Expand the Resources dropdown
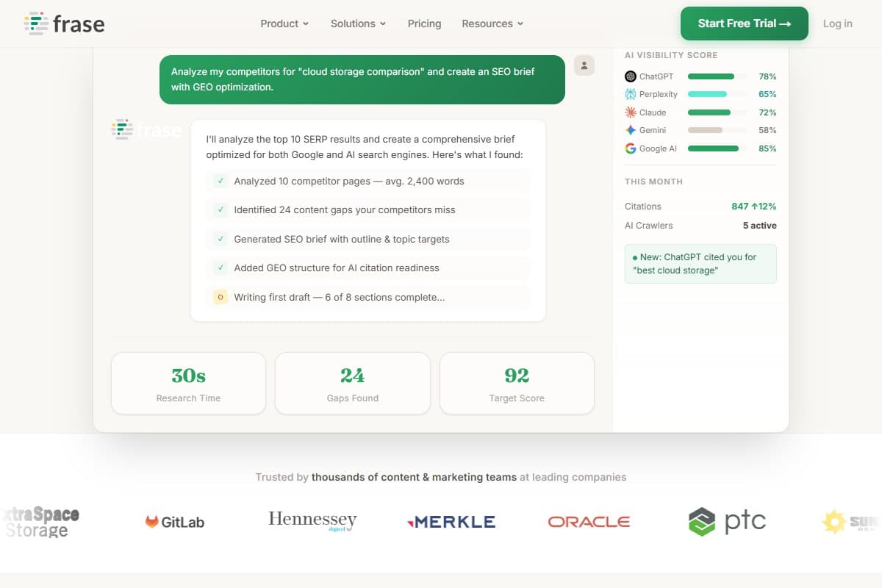Viewport: 882px width, 588px height. (492, 24)
